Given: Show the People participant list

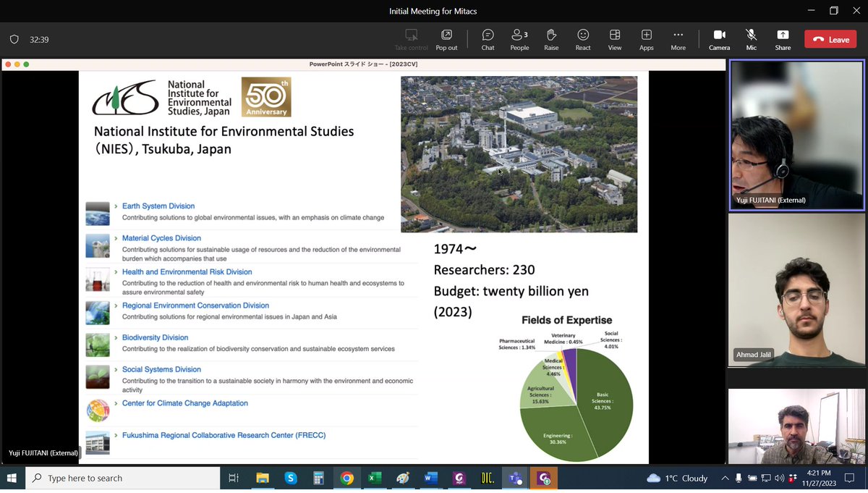Looking at the screenshot, I should click(x=519, y=39).
